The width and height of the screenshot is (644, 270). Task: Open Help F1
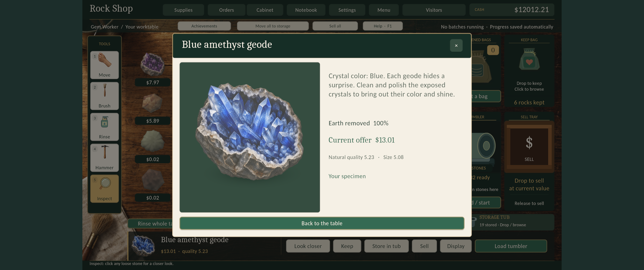coord(382,26)
